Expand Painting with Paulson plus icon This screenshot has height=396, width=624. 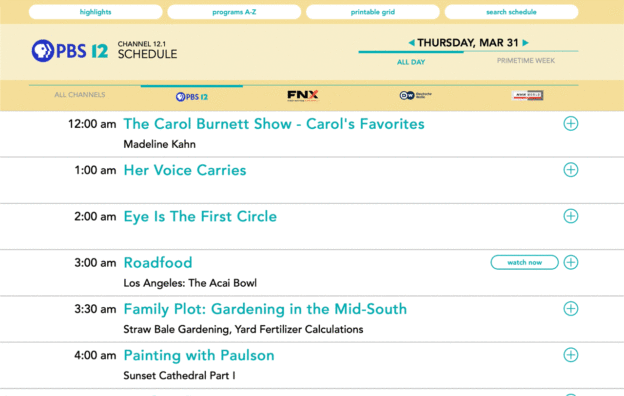tap(571, 355)
